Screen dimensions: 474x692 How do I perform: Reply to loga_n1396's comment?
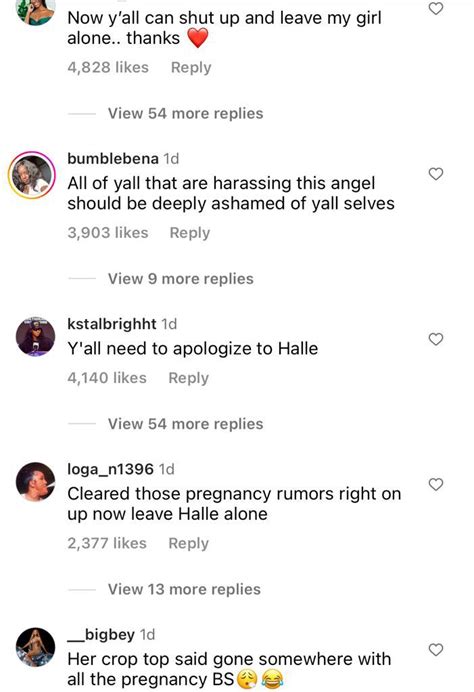(x=188, y=544)
